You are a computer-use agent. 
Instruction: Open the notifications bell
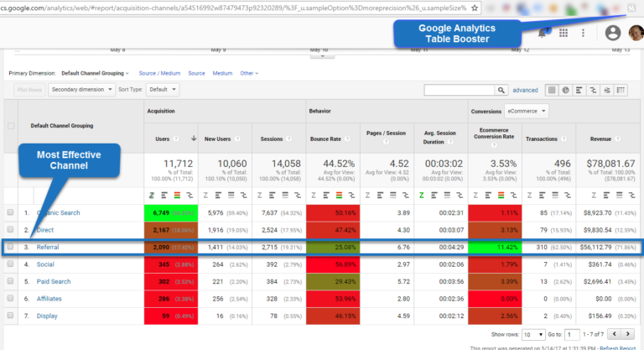pyautogui.click(x=543, y=33)
